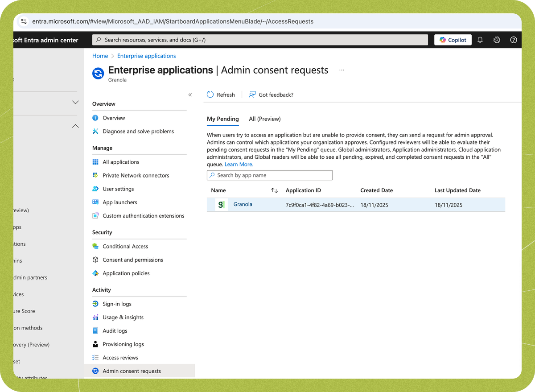The image size is (535, 392).
Task: Collapse the left nav section chevron up
Action: click(75, 126)
